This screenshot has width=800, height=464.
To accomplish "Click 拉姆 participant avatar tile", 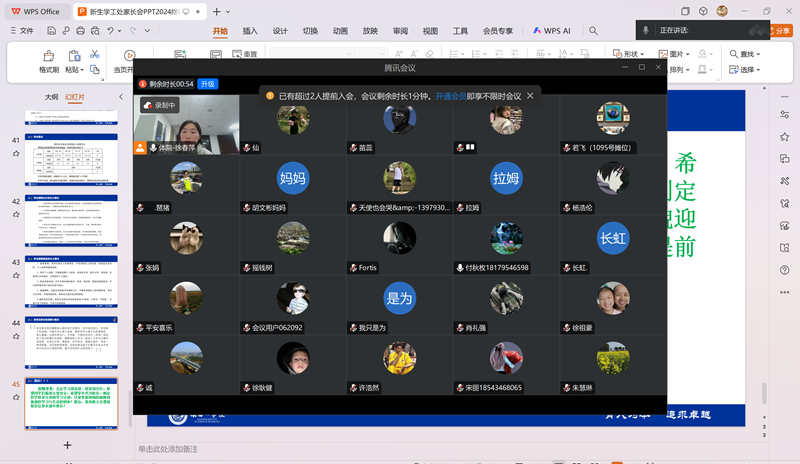I will (506, 178).
